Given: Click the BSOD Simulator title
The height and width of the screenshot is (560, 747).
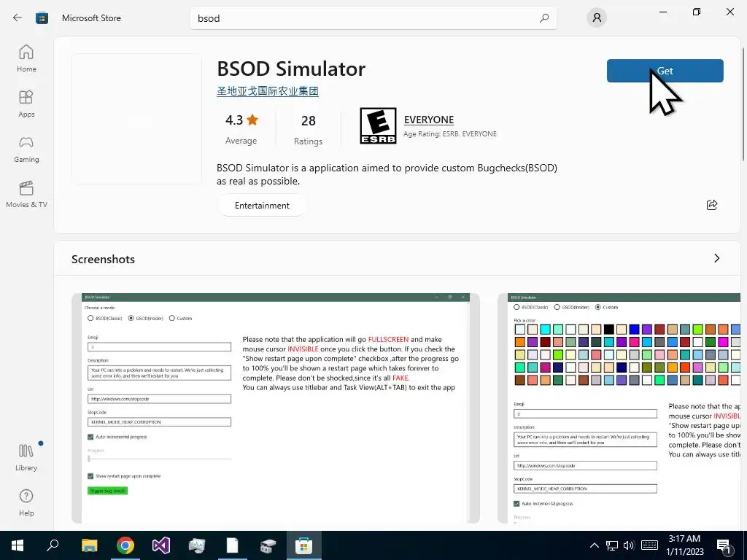Looking at the screenshot, I should point(291,69).
